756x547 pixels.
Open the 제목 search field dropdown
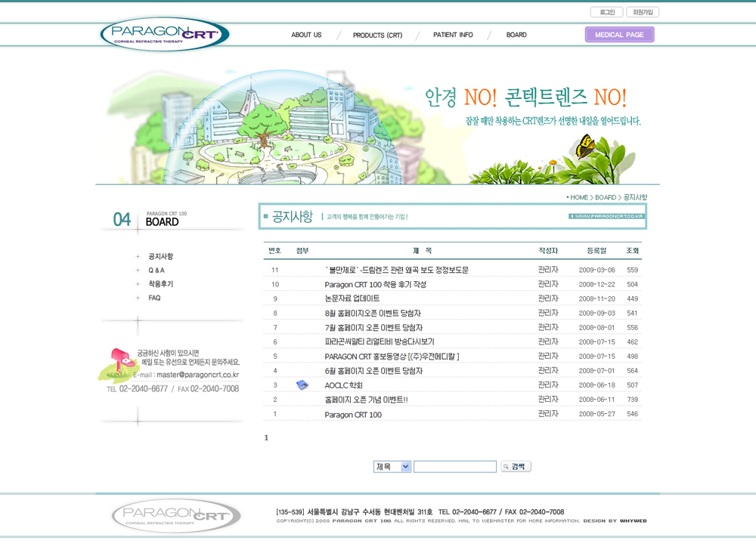[392, 467]
